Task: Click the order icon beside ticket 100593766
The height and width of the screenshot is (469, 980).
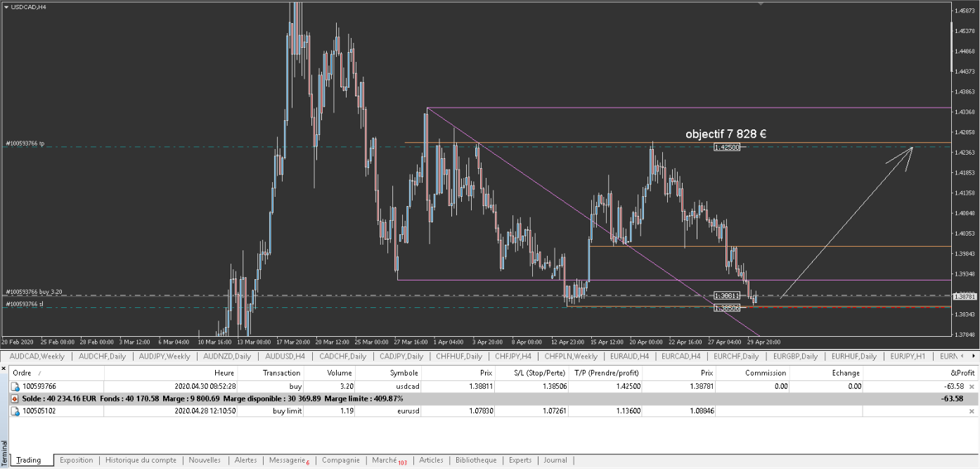Action: 15,387
